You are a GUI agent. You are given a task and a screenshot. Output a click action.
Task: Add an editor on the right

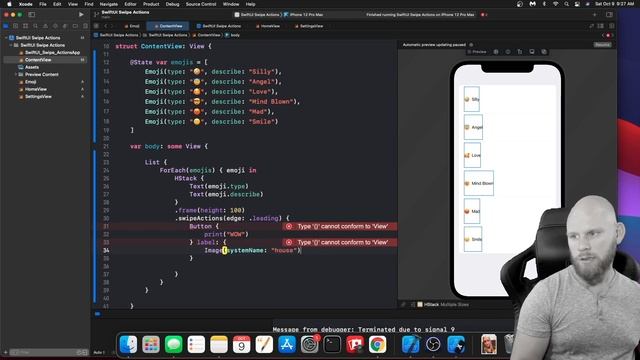click(611, 26)
